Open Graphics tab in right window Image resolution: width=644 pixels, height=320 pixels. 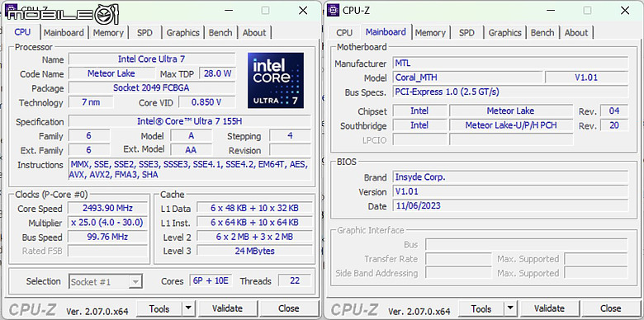504,33
